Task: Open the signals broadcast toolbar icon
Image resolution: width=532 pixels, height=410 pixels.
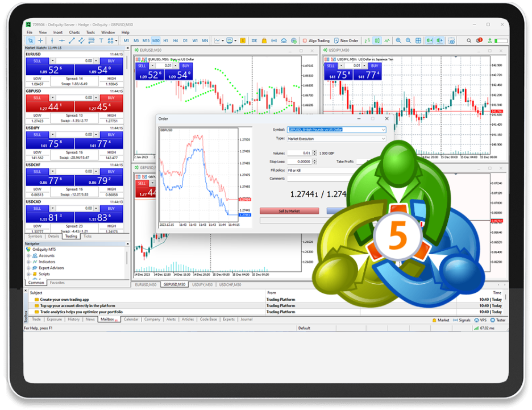Action: pos(274,41)
